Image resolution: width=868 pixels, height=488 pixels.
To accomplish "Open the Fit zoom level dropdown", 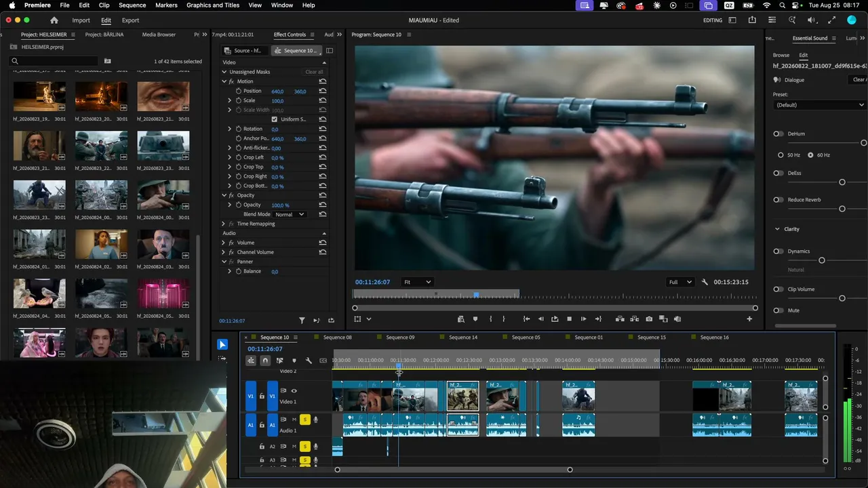I will pyautogui.click(x=418, y=282).
